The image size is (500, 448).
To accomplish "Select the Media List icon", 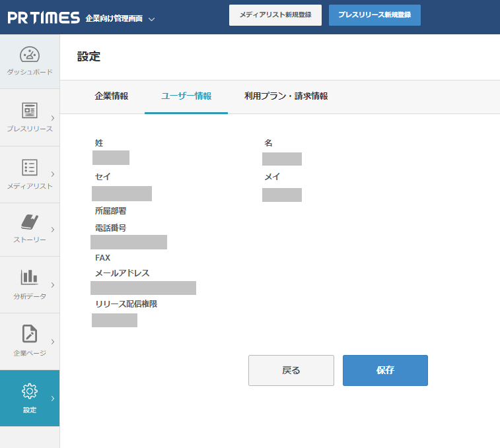I will tap(30, 167).
